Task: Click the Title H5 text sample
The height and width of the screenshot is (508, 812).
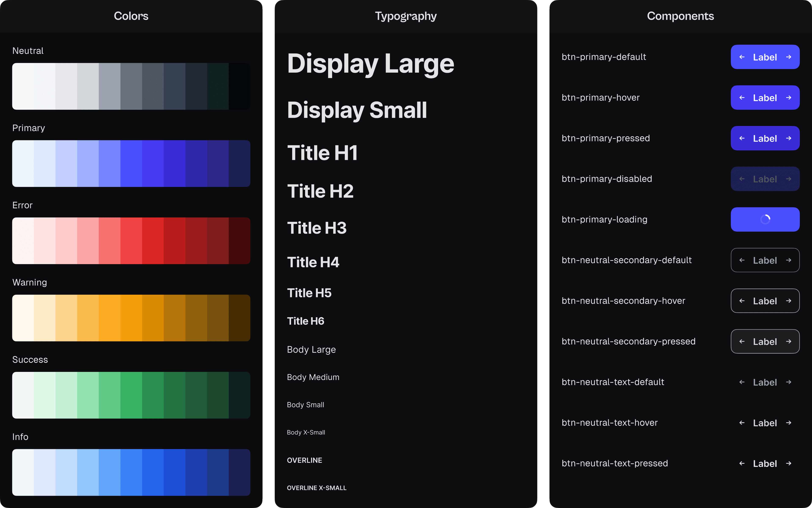Action: pos(309,293)
